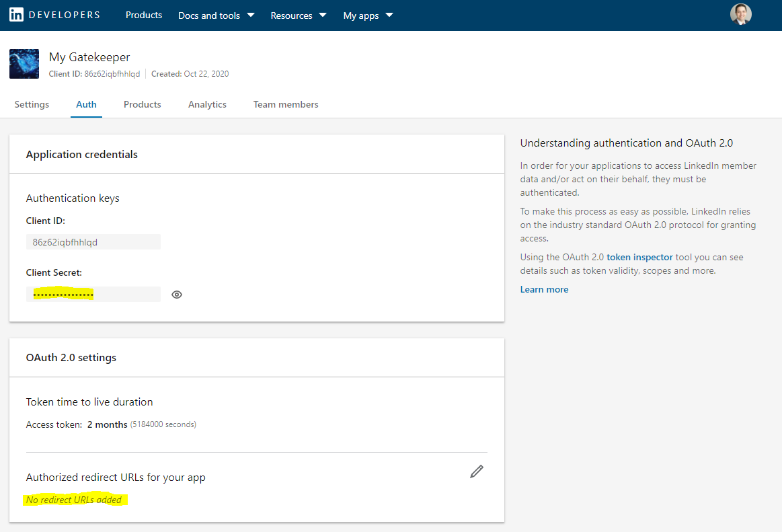Open the Analytics tab

click(x=208, y=104)
